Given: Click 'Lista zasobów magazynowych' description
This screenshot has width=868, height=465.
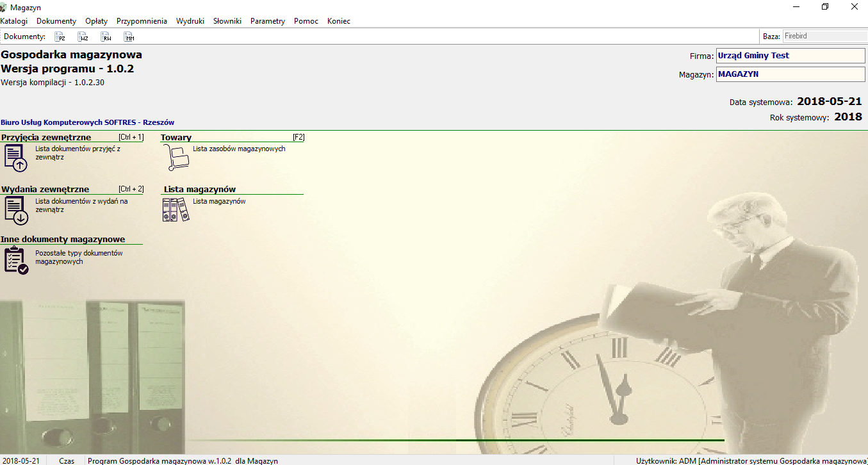Looking at the screenshot, I should click(x=239, y=149).
